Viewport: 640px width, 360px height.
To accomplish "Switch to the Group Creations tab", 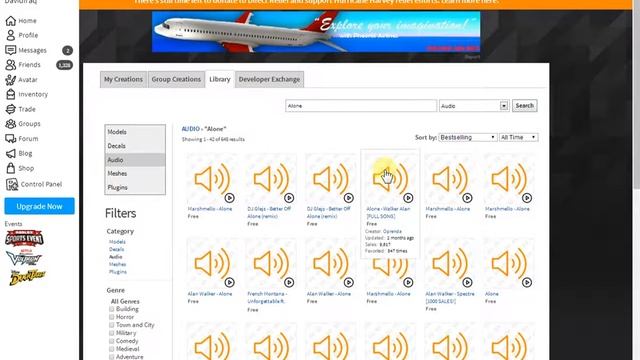I will 176,79.
